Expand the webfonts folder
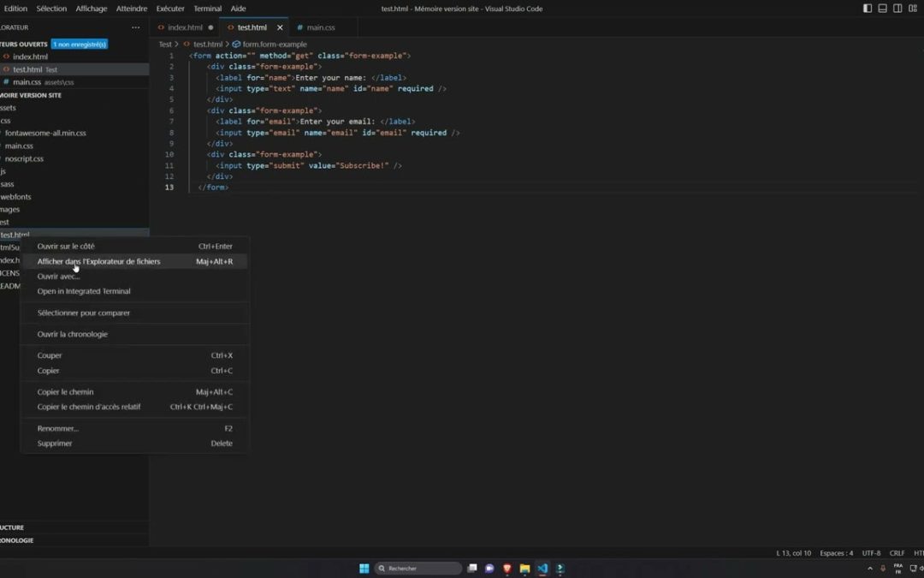 74,196
